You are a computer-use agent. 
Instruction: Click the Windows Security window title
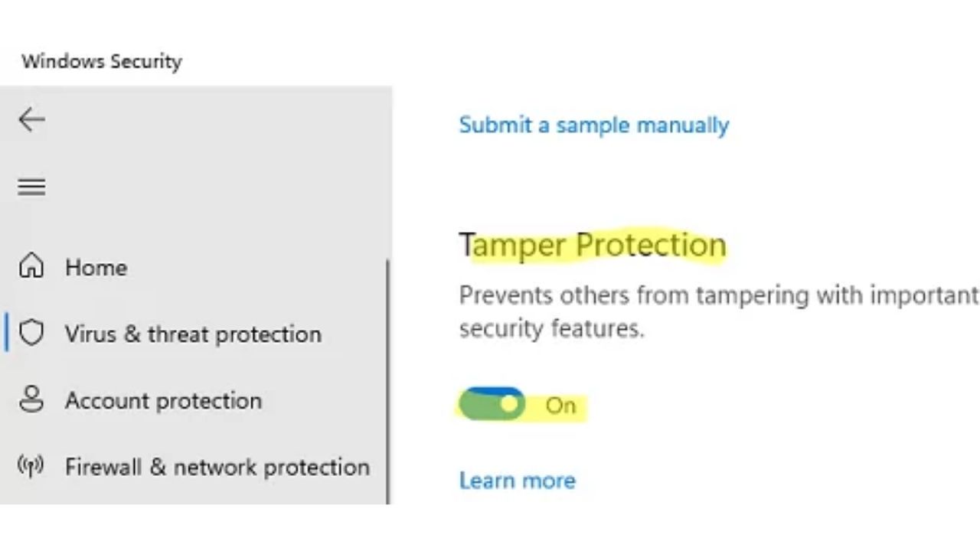pyautogui.click(x=102, y=61)
